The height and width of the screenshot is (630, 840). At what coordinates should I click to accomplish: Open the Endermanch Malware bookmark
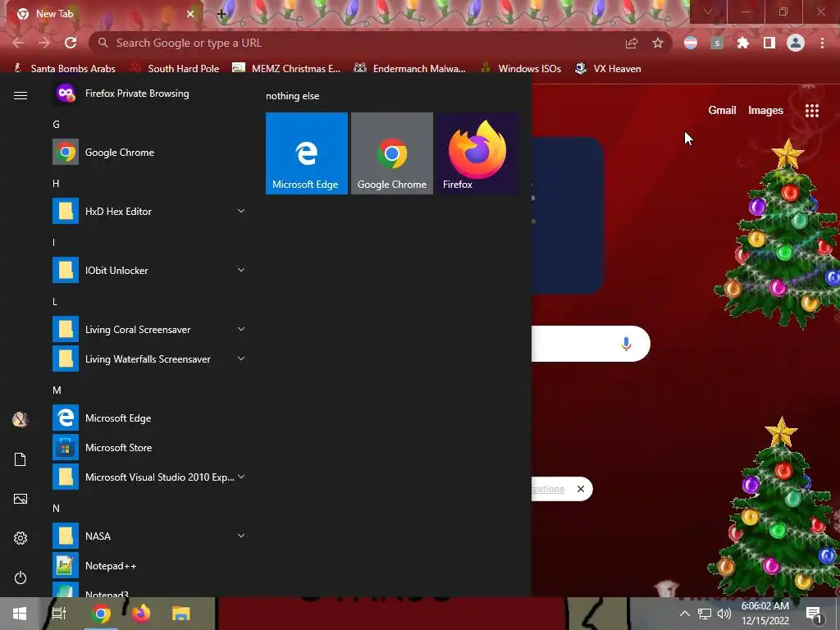tap(410, 69)
